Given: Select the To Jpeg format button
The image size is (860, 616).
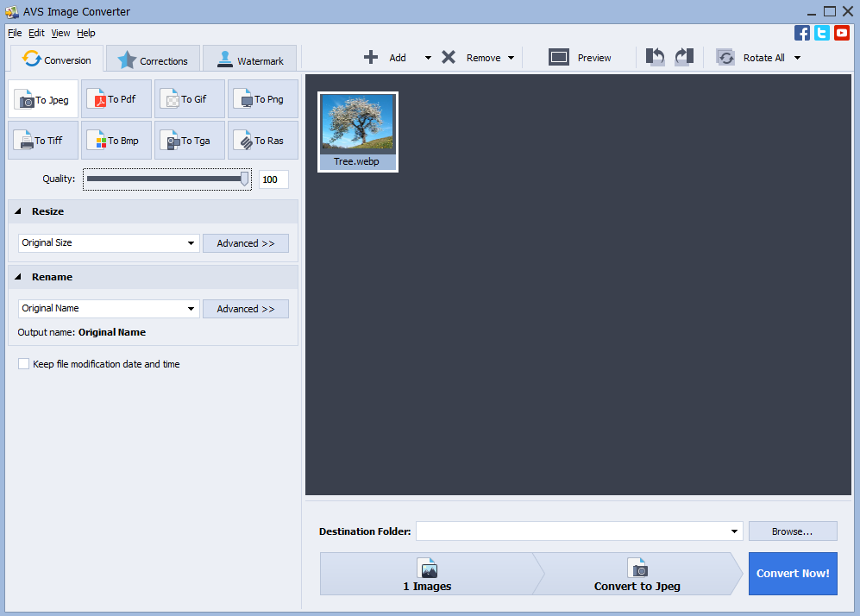Looking at the screenshot, I should (x=43, y=99).
